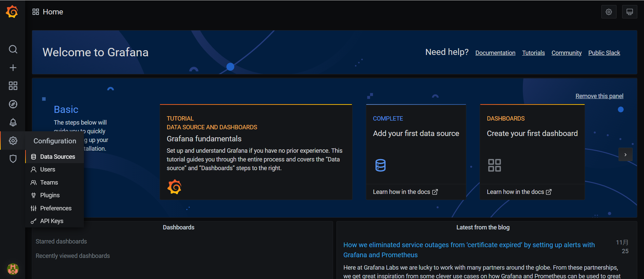
Task: Open the Public Slack link
Action: (604, 53)
